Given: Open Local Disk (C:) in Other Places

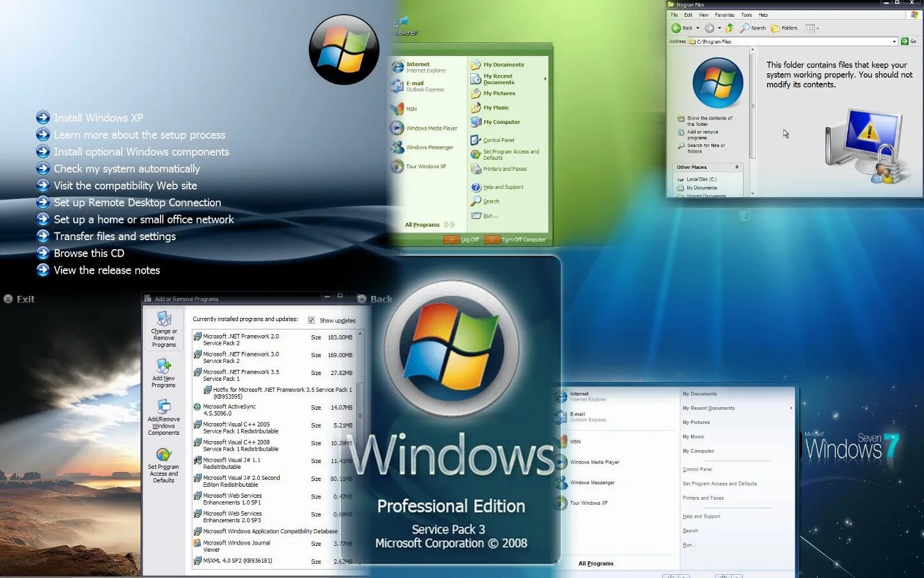Looking at the screenshot, I should (697, 179).
